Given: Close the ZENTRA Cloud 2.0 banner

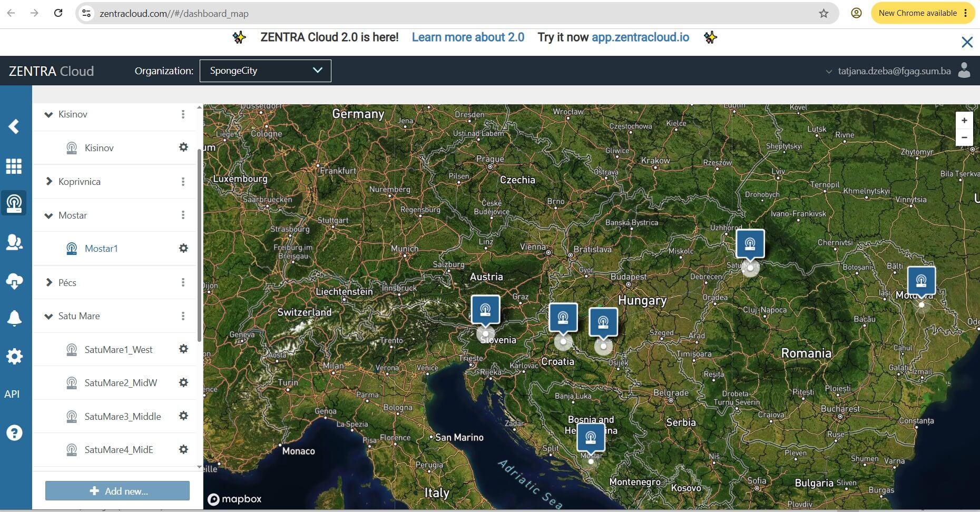Looking at the screenshot, I should (967, 42).
